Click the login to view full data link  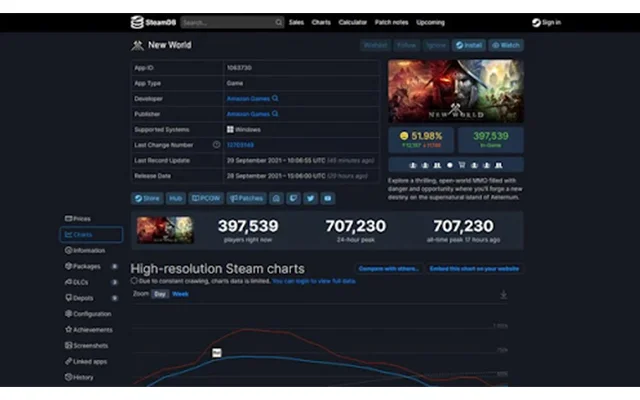(x=313, y=281)
